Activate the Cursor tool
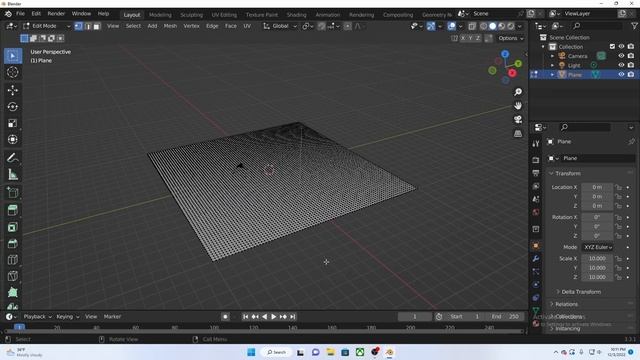Screen dimensions: 640x360 click(13, 72)
